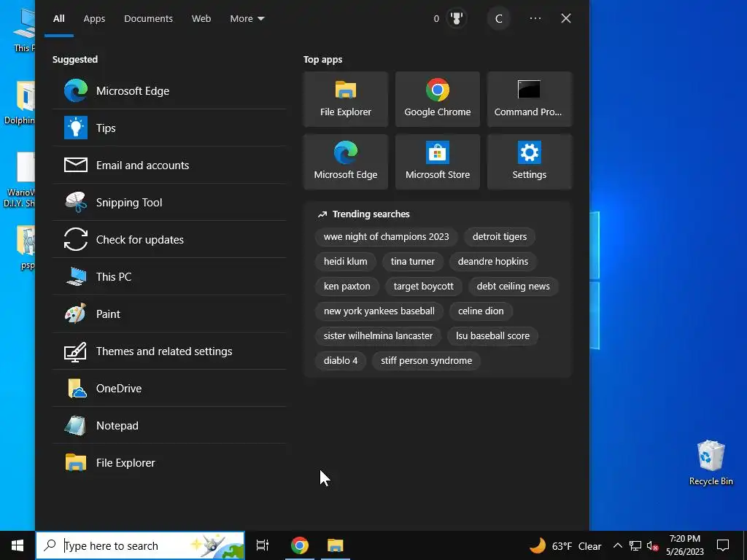Open Command Prompt tile in Top apps
Viewport: 747px width, 560px height.
[530, 99]
